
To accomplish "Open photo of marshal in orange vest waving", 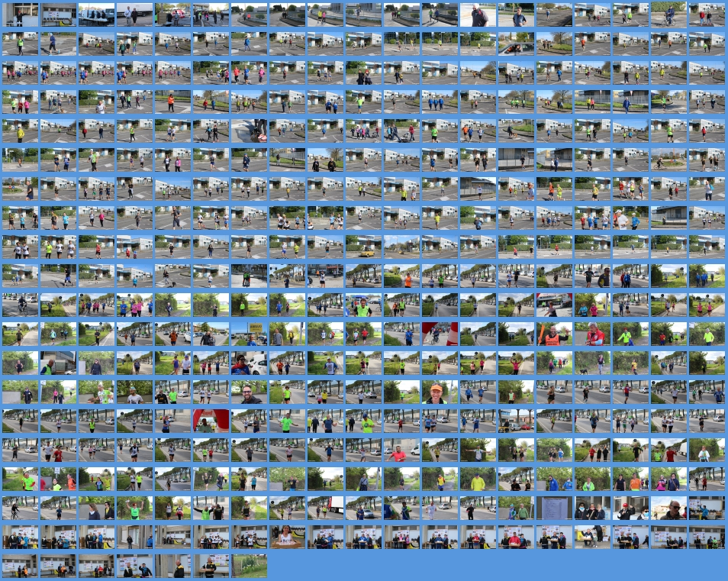I will [x=554, y=334].
